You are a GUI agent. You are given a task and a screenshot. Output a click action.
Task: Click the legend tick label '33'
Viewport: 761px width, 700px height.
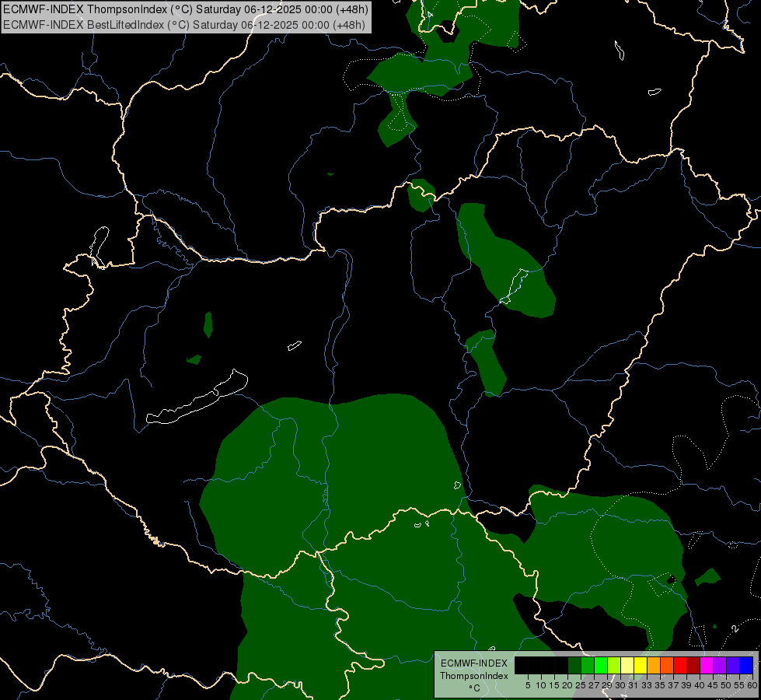pyautogui.click(x=647, y=685)
